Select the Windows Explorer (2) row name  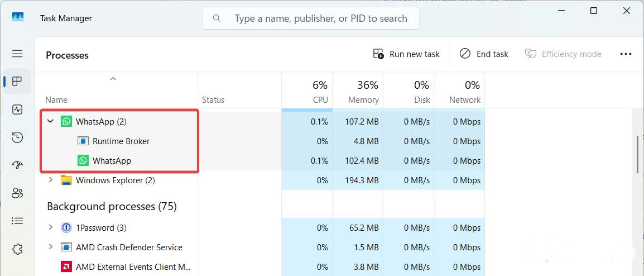[x=116, y=180]
